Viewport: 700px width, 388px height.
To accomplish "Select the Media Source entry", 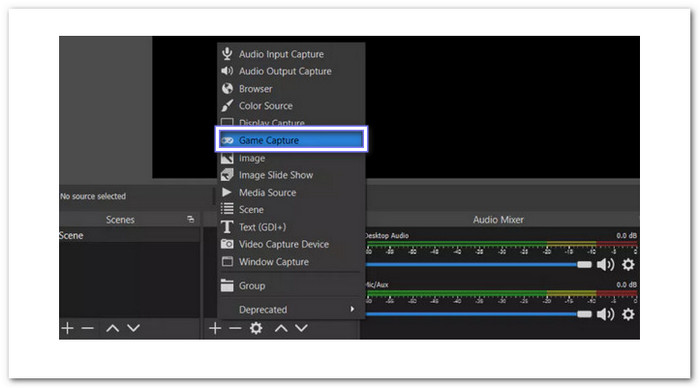I will (291, 192).
